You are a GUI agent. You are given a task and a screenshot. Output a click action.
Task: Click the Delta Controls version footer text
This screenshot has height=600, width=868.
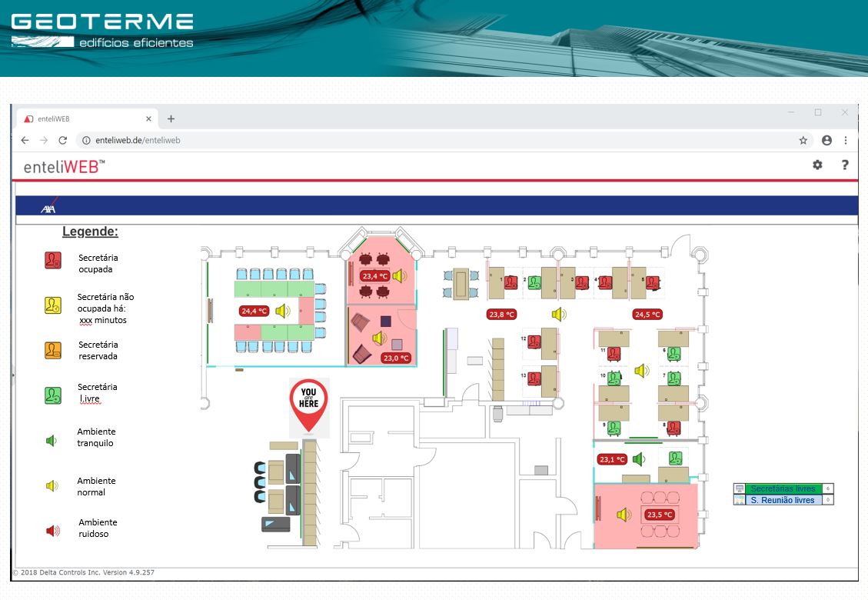point(84,572)
